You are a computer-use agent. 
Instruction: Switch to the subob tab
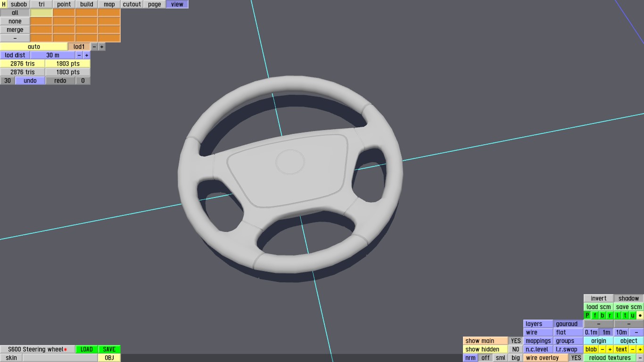(x=19, y=4)
